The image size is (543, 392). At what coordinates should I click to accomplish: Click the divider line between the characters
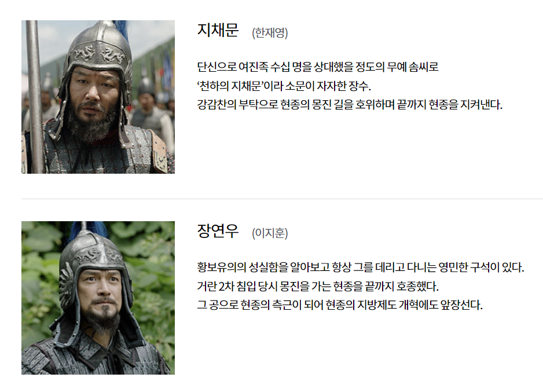(x=282, y=199)
